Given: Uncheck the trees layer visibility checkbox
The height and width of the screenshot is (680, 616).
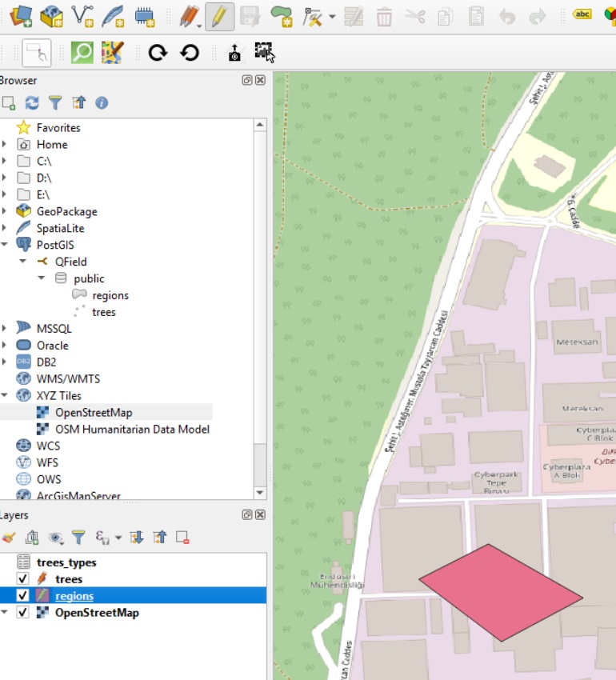Looking at the screenshot, I should click(22, 579).
